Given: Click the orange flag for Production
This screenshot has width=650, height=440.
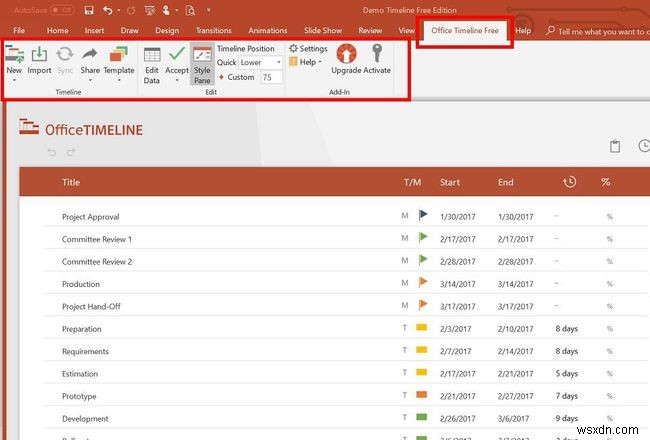Looking at the screenshot, I should (423, 282).
